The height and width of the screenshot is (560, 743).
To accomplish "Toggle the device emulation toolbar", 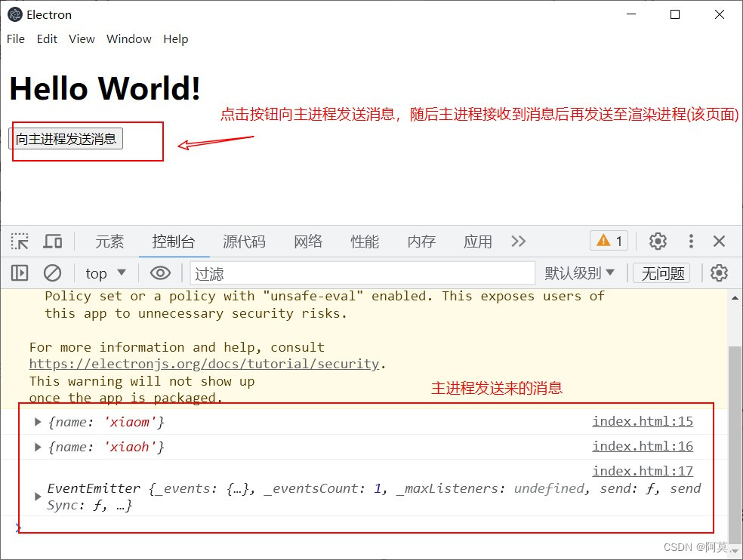I will point(52,241).
